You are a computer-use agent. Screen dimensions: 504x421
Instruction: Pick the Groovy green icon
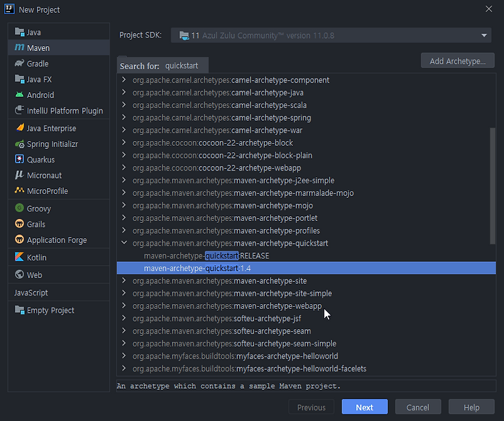pos(19,208)
